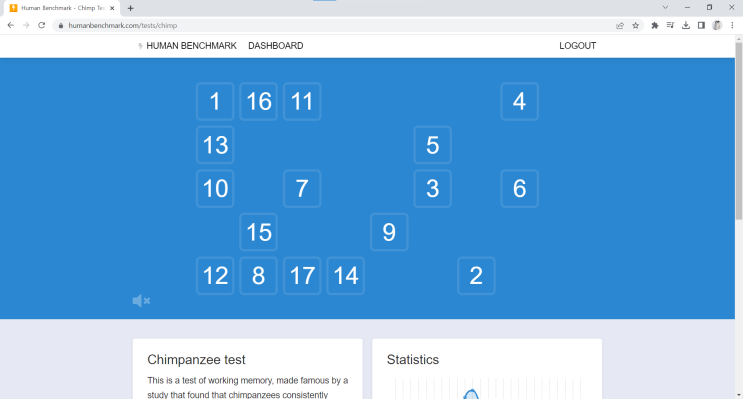
Task: Click the scrollbar down arrow
Action: (739, 395)
